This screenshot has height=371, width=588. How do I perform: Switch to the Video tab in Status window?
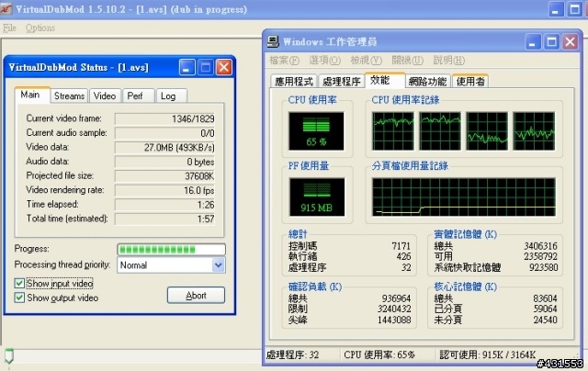pyautogui.click(x=105, y=96)
